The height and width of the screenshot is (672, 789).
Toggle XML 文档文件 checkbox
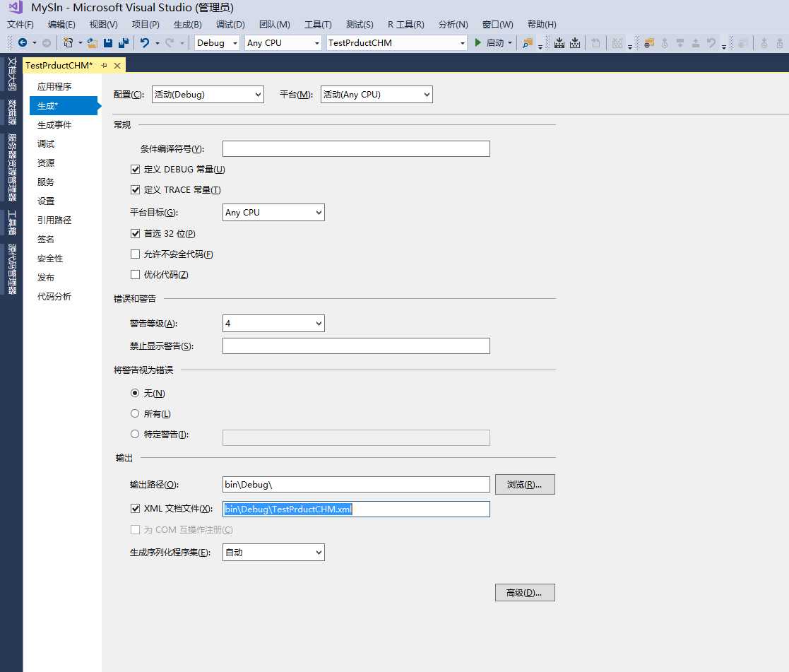tap(135, 508)
